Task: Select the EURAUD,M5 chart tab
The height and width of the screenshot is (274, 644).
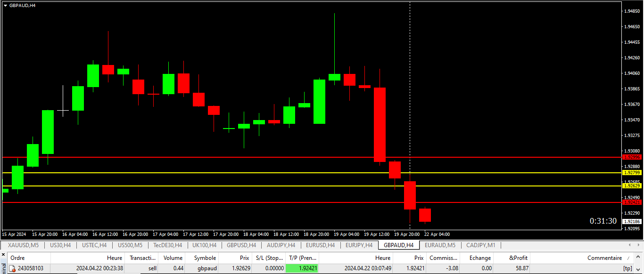Action: [x=440, y=245]
